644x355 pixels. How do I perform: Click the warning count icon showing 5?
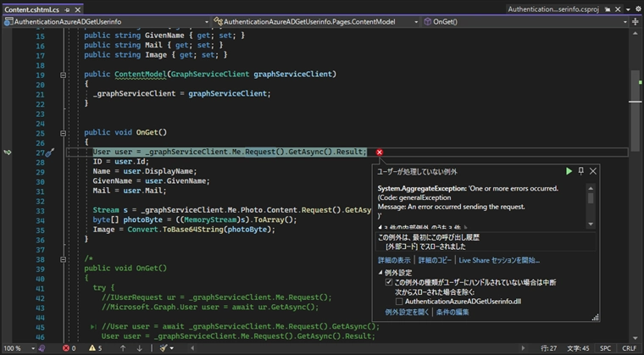click(92, 348)
